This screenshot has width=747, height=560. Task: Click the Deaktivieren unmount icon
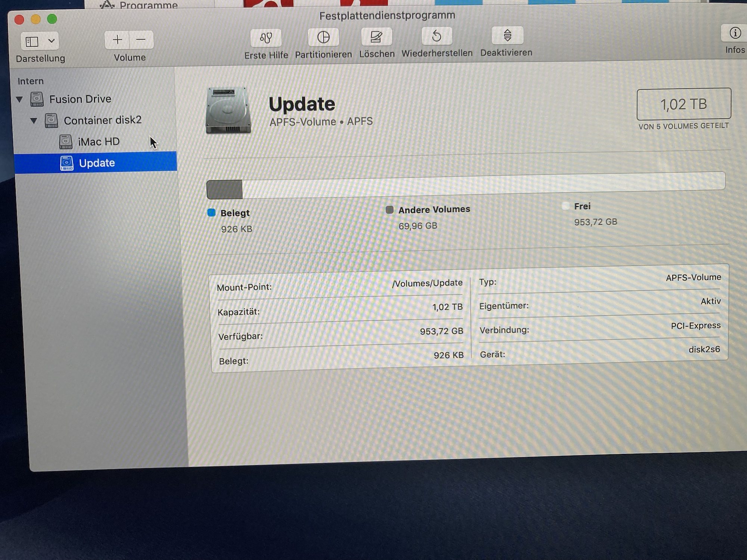tap(507, 35)
